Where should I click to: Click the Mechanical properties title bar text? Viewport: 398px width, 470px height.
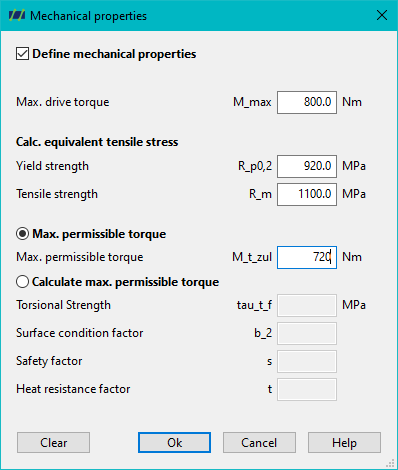pyautogui.click(x=88, y=16)
